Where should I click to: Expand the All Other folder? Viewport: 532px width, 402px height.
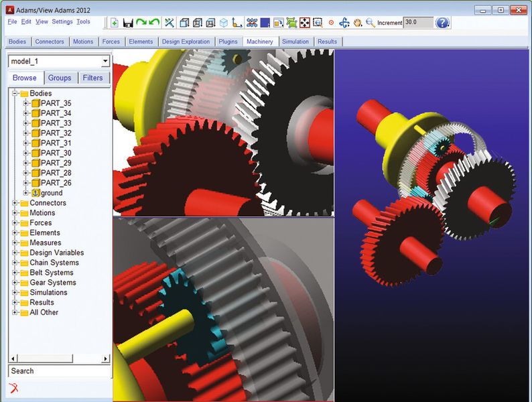15,312
